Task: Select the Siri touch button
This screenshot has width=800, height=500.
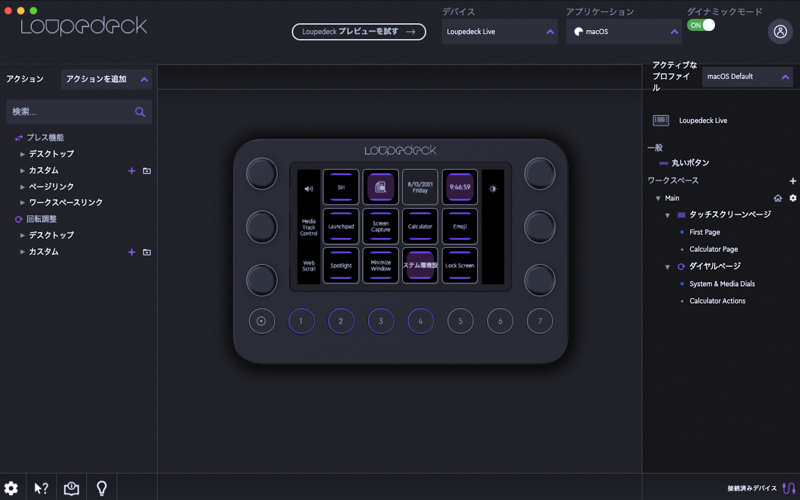Action: 341,187
